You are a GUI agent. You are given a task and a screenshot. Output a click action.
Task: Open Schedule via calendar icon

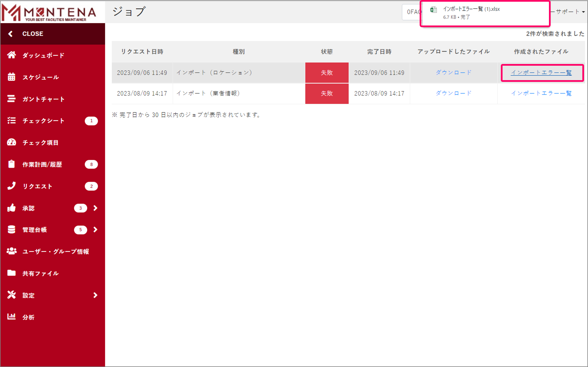click(x=11, y=77)
